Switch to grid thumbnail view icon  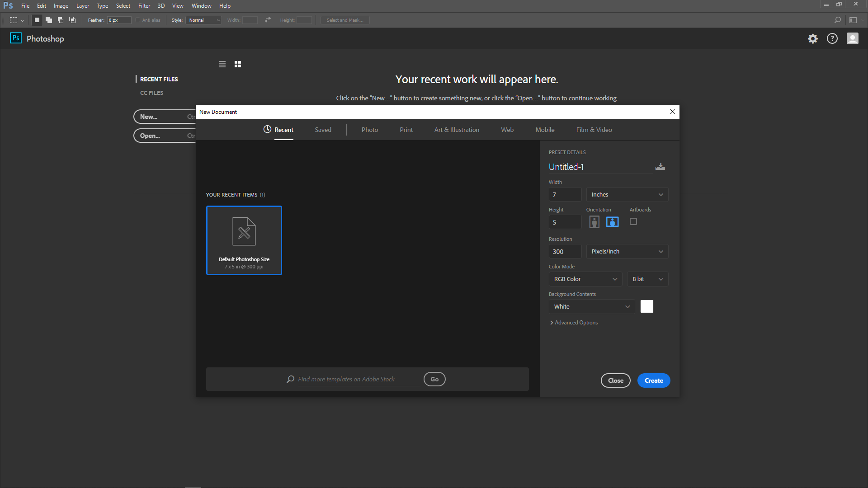click(x=238, y=64)
